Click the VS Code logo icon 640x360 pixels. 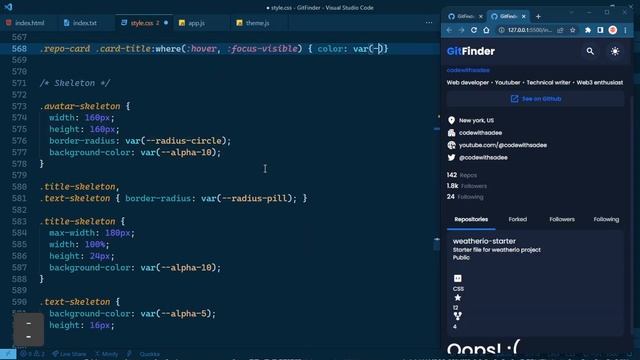(8, 7)
